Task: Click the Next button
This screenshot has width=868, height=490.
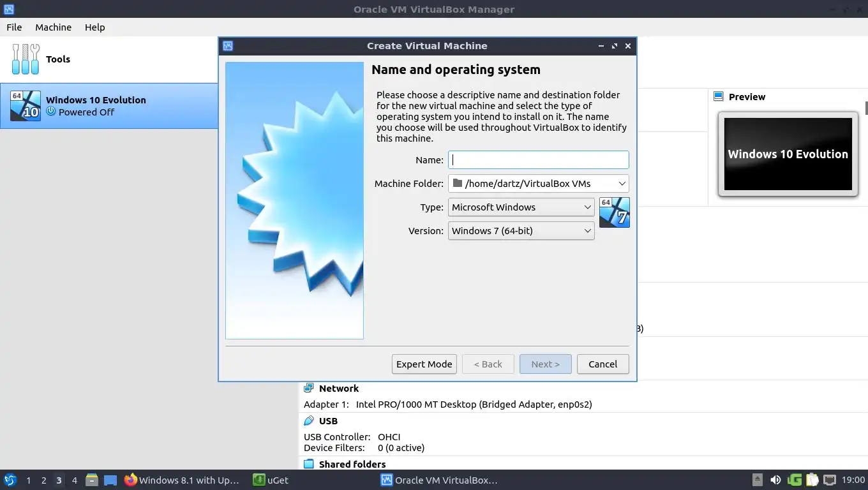Action: [x=545, y=364]
